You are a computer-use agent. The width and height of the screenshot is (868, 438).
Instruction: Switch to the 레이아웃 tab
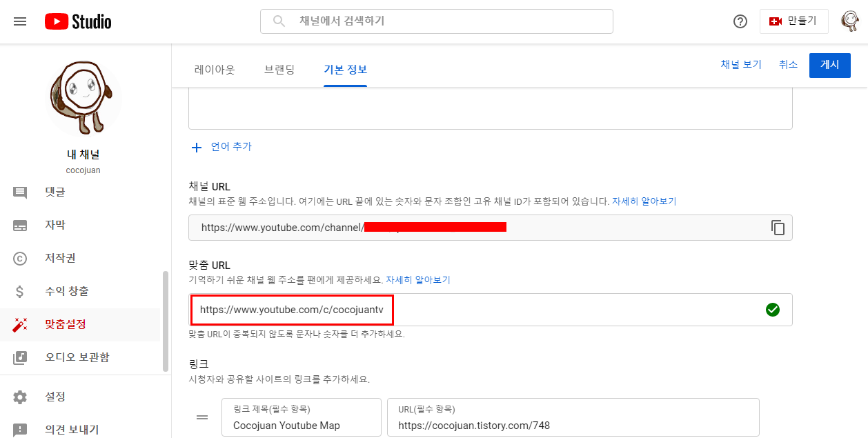215,69
